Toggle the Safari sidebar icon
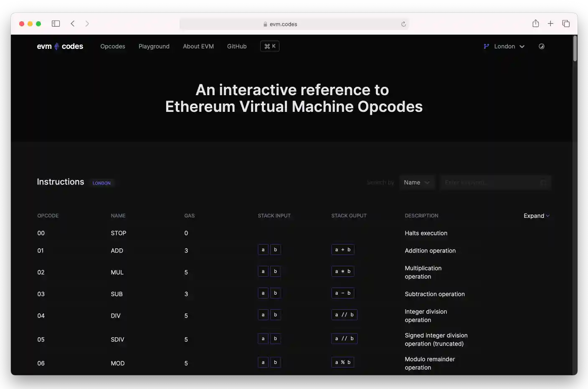This screenshot has width=588, height=389. pos(56,23)
